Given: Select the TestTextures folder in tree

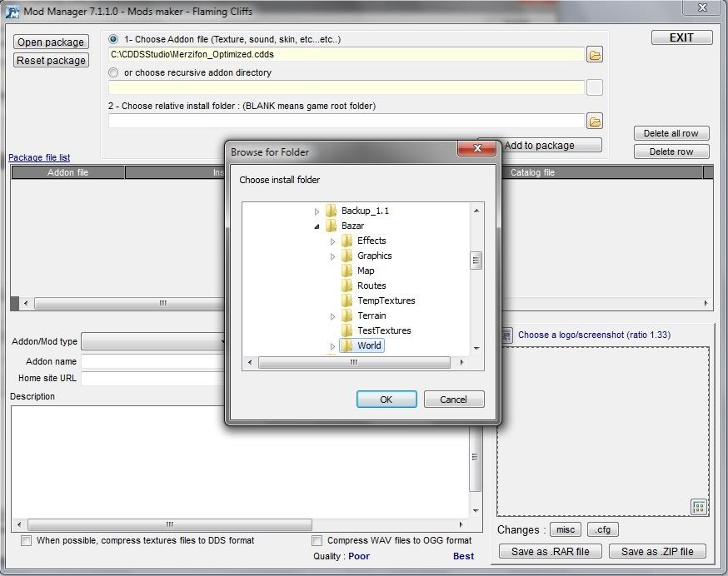Looking at the screenshot, I should [x=384, y=330].
